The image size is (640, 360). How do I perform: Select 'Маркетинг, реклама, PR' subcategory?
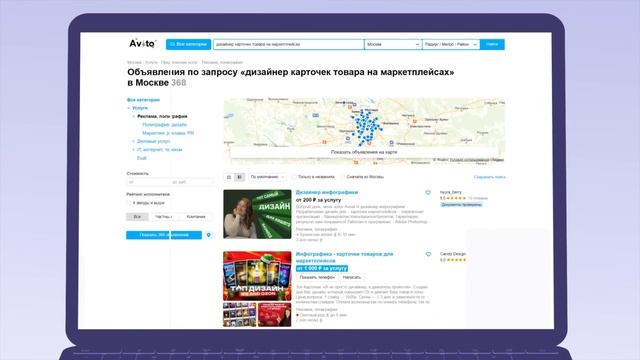(x=168, y=133)
